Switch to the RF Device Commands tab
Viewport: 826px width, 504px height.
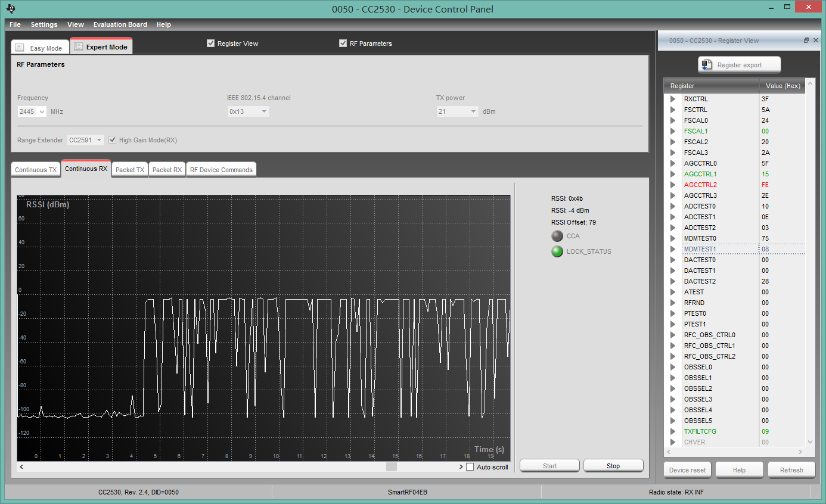[221, 170]
